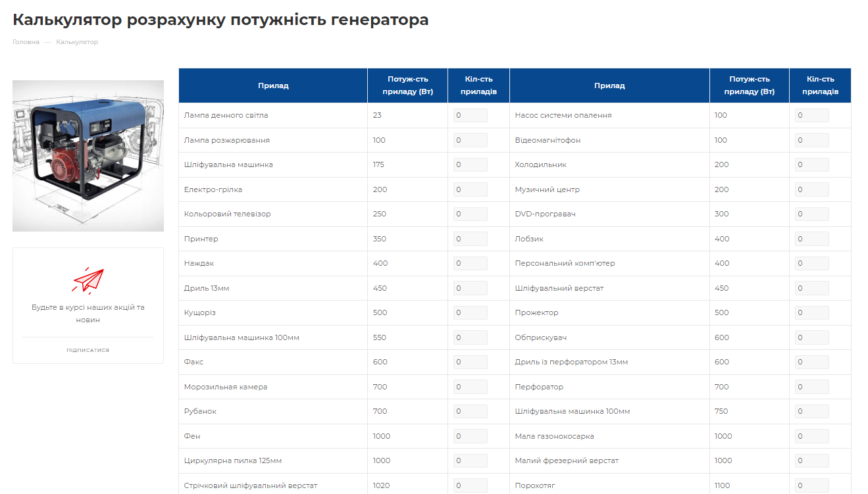Select quantity input for Порохотяг
This screenshot has width=868, height=494.
pos(811,485)
